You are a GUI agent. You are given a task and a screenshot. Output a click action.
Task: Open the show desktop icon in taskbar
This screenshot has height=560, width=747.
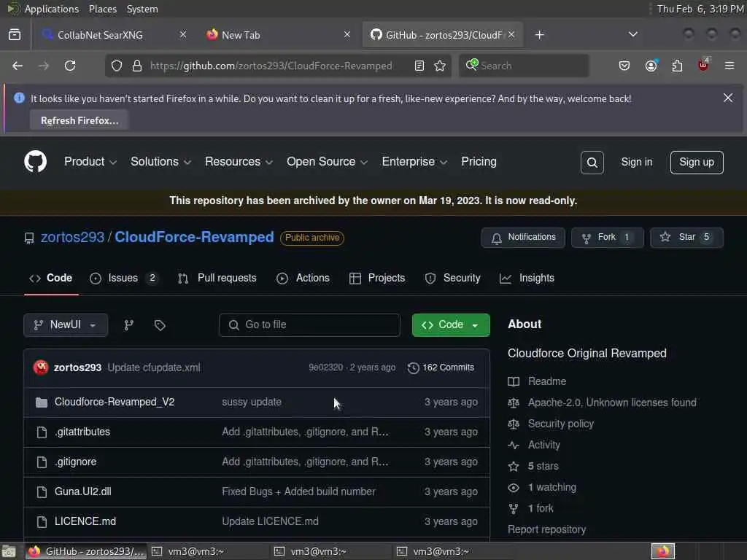pos(9,551)
